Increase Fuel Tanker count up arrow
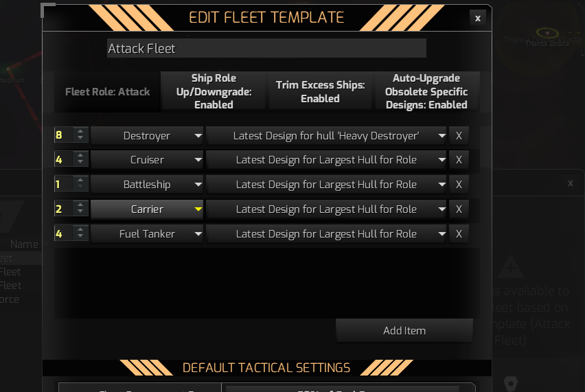This screenshot has width=585, height=392. 81,230
